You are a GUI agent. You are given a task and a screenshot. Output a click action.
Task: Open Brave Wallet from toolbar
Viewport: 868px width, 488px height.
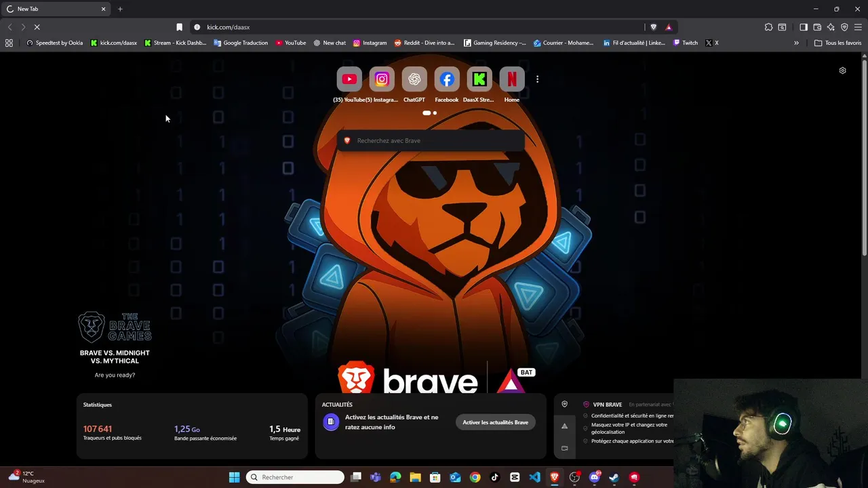(x=817, y=27)
